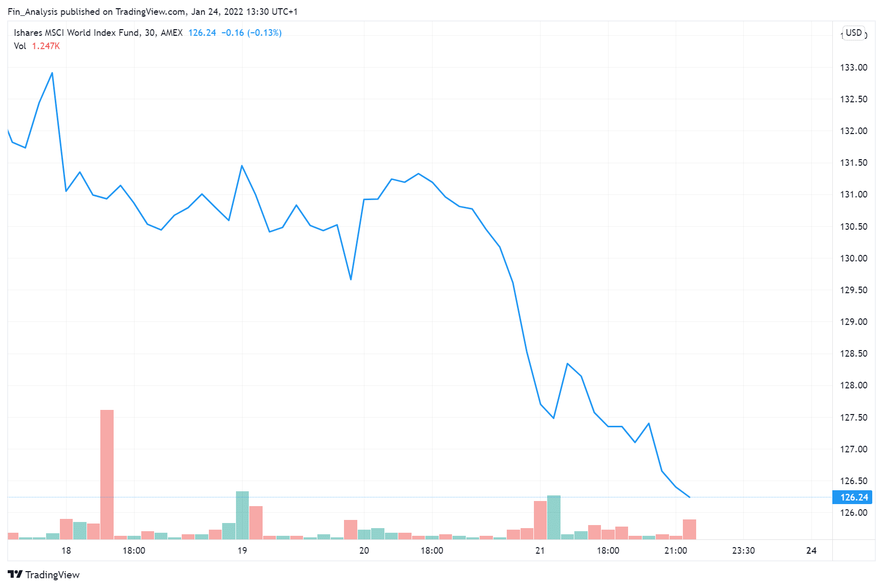Image resolution: width=883 pixels, height=588 pixels.
Task: Open the USD currency selector
Action: pos(853,33)
